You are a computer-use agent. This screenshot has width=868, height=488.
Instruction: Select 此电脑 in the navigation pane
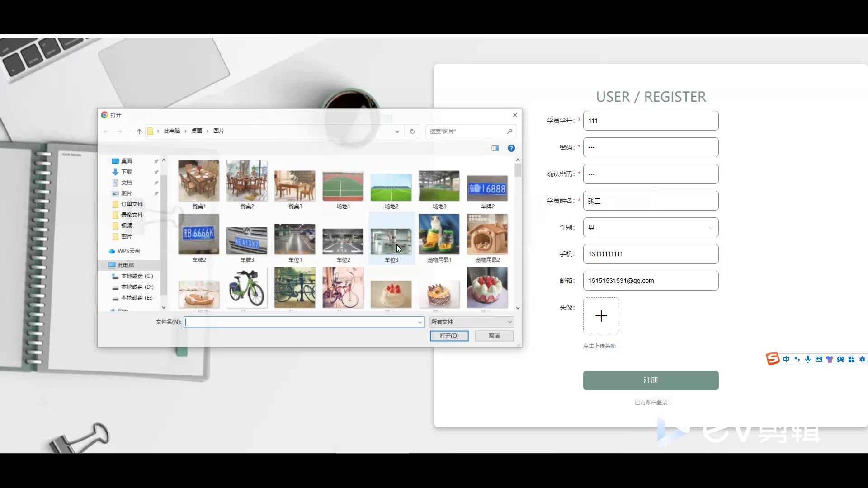point(126,265)
